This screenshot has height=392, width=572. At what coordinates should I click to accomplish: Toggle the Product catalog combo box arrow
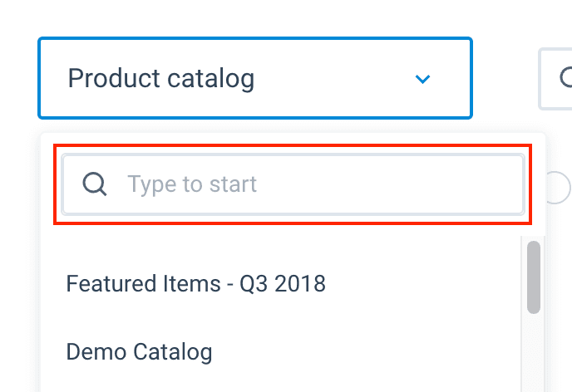pos(422,80)
